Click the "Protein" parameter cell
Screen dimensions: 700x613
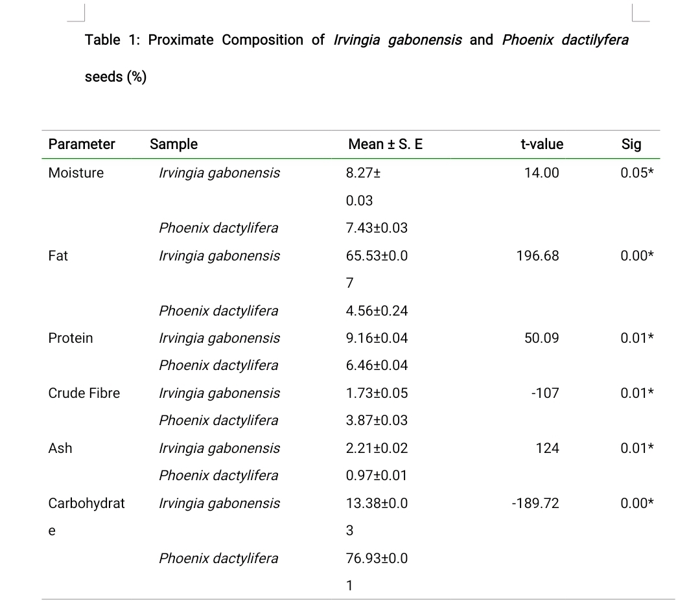point(71,338)
